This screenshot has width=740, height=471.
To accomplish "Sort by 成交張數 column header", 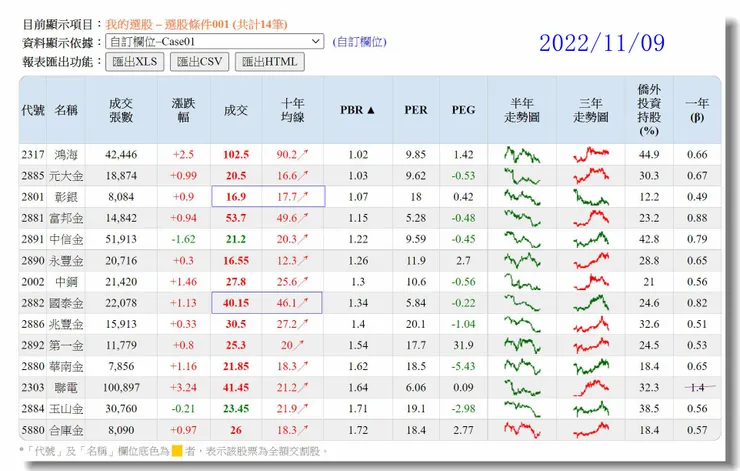I will (121, 110).
